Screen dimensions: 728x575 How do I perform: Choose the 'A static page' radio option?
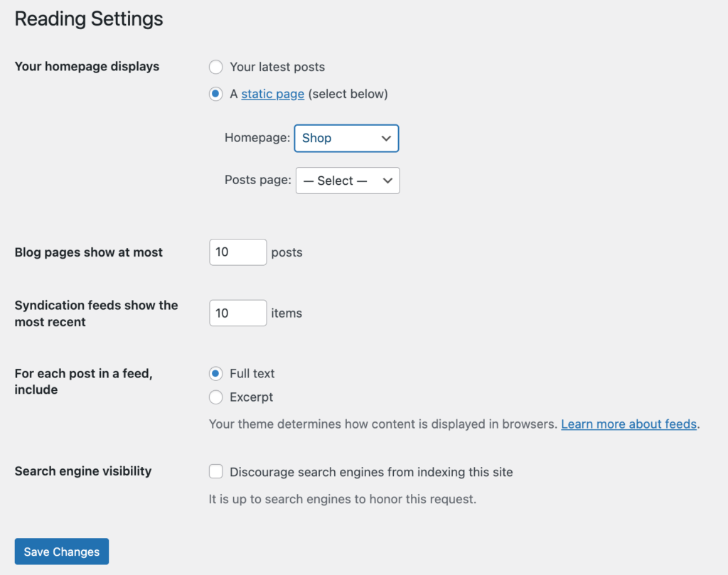tap(215, 94)
